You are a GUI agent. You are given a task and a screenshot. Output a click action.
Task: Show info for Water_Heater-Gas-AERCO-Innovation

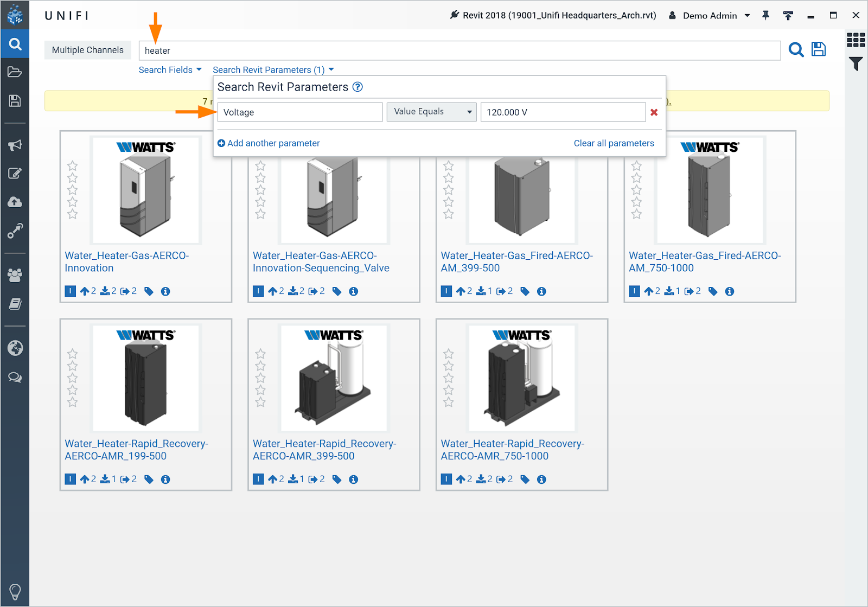165,291
